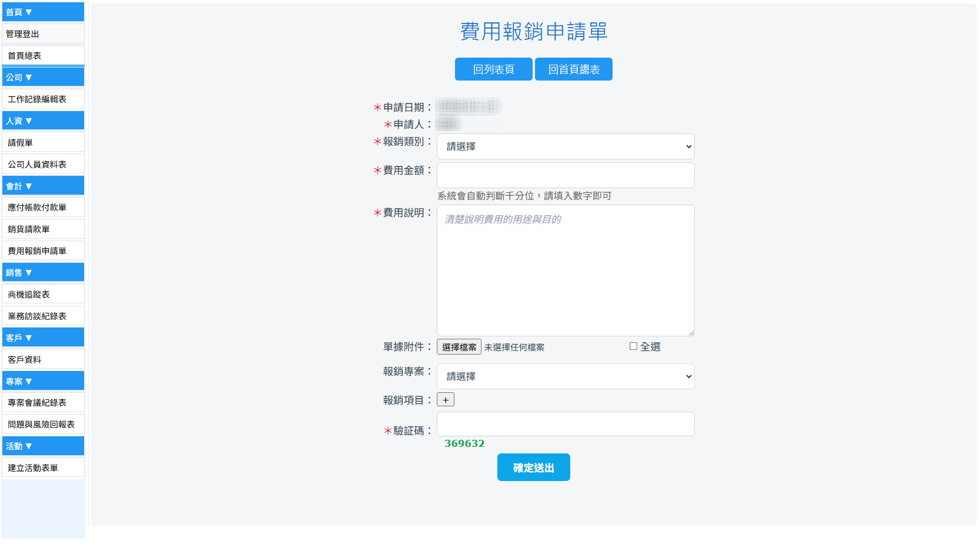Open 首頁總表 from sidebar

click(43, 55)
